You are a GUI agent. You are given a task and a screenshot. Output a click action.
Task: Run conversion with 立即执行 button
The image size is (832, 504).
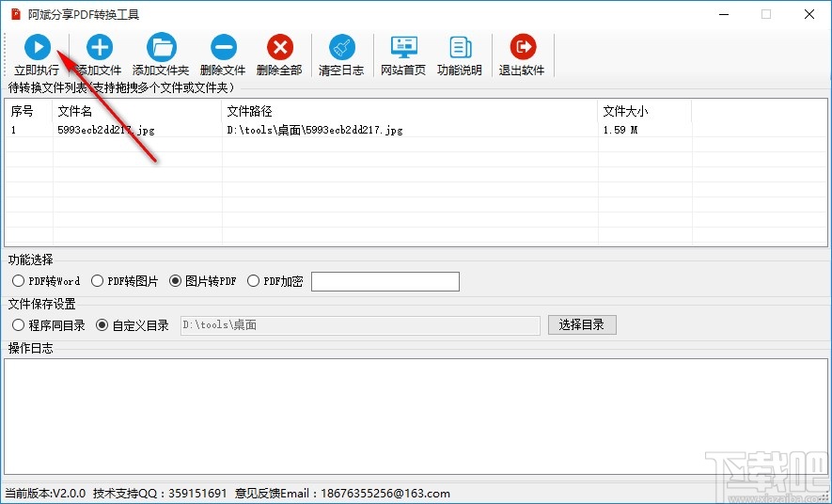click(37, 55)
